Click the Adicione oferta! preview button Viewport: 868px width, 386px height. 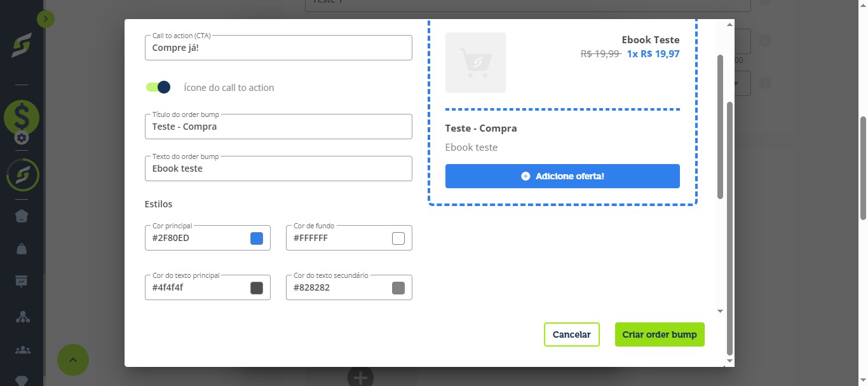click(x=562, y=176)
